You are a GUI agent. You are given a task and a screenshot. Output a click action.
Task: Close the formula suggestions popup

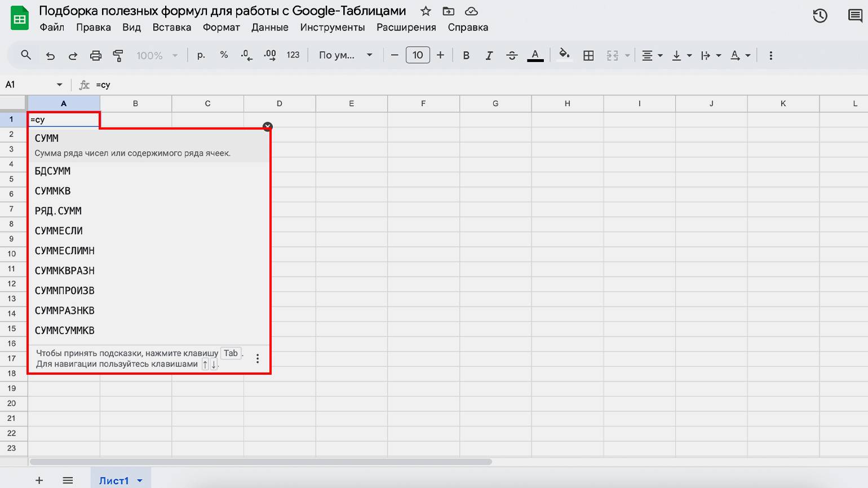click(268, 127)
